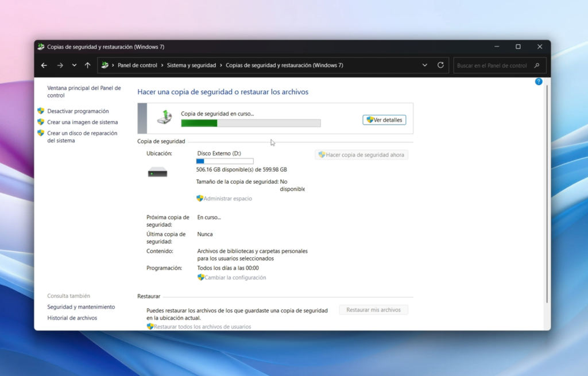Open the recent pages chevron next to forward arrow

[x=74, y=65]
